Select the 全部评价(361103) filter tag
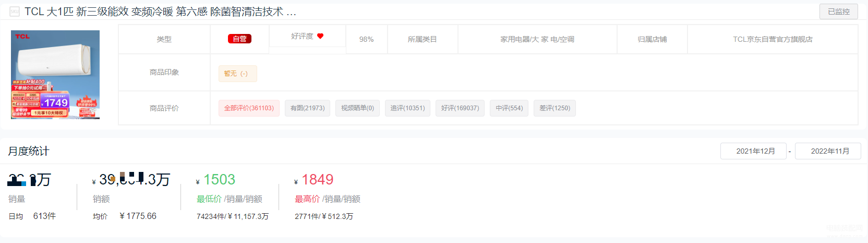 (x=249, y=108)
